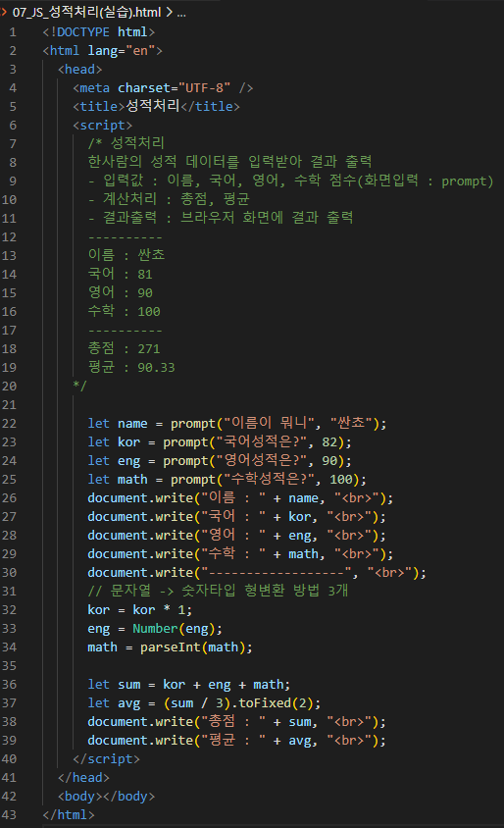Place cursor in document.write("국어 : " + kor line
Image resolution: width=504 pixels, height=828 pixels.
pos(237,516)
